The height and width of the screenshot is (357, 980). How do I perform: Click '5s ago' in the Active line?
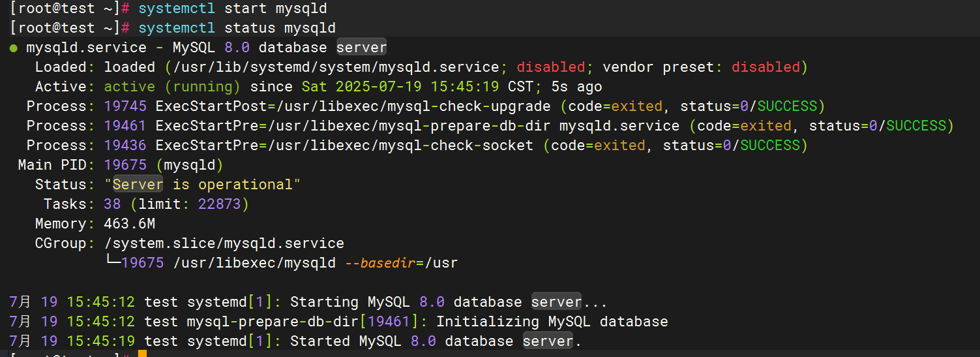[576, 87]
